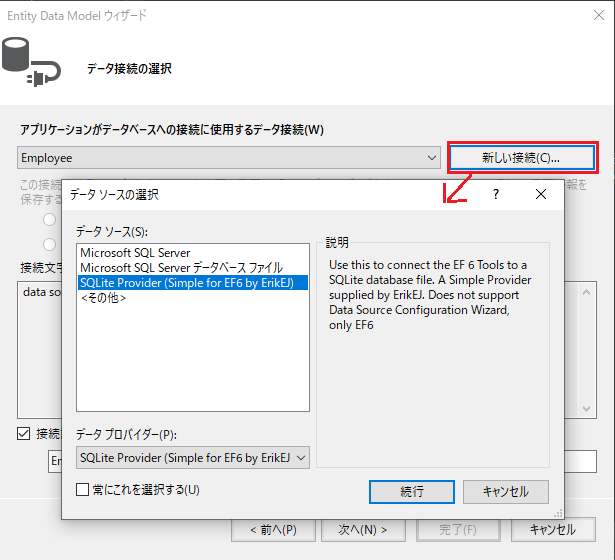Close the データ ソースの選択 dialog

point(541,194)
